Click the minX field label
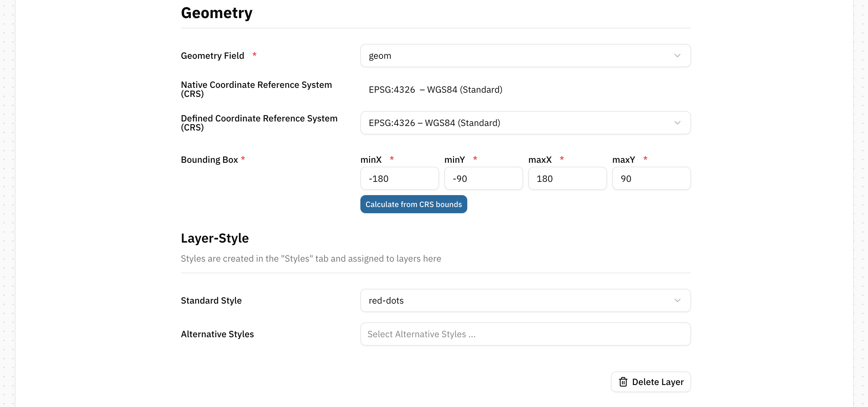 point(371,160)
